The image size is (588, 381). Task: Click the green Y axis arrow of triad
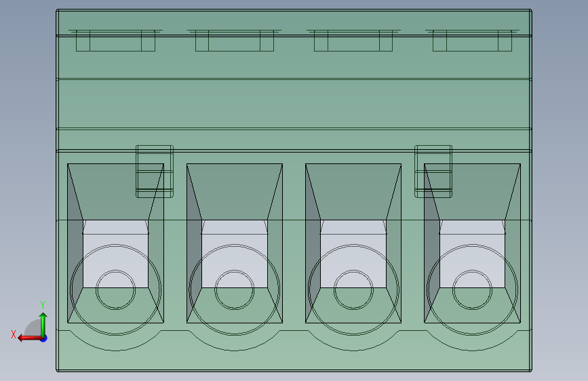click(x=43, y=324)
